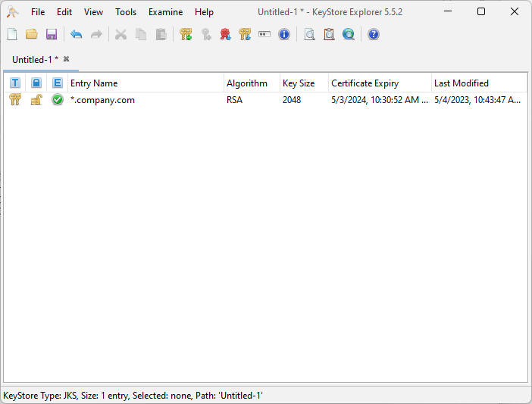Click the Set Password toolbar icon
This screenshot has height=404, width=532.
(264, 34)
